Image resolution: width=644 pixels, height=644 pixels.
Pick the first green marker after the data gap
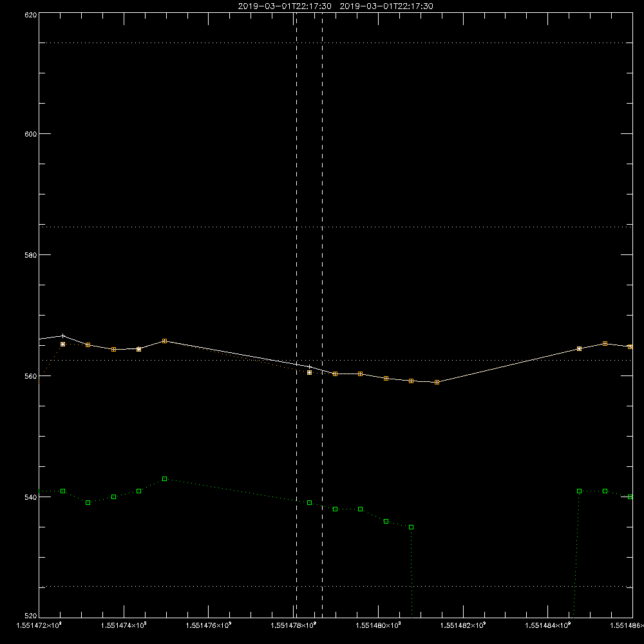click(x=579, y=491)
